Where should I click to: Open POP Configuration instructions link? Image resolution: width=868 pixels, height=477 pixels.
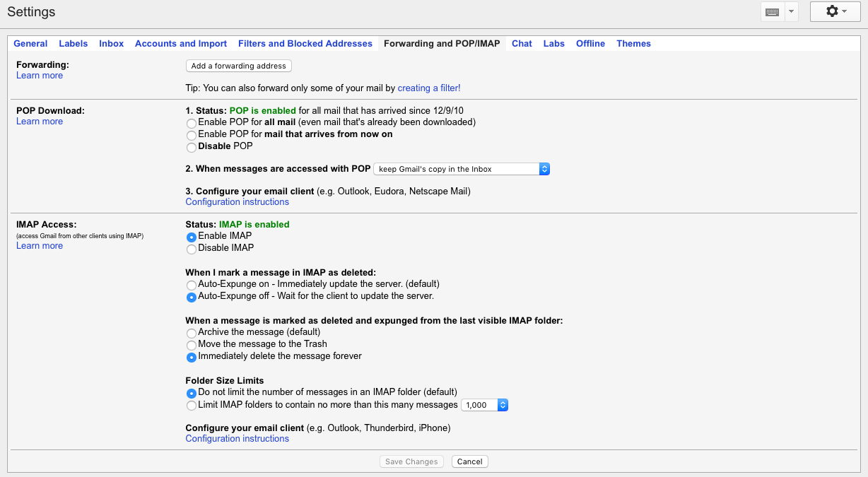(x=237, y=202)
